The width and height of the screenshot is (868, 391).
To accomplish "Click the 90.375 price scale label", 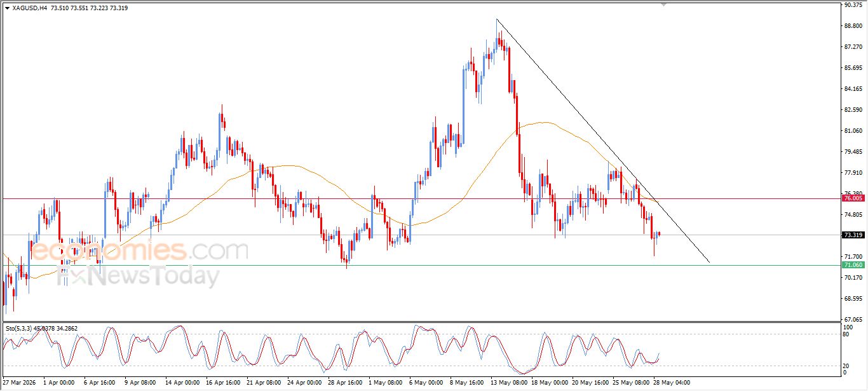I will pyautogui.click(x=853, y=5).
